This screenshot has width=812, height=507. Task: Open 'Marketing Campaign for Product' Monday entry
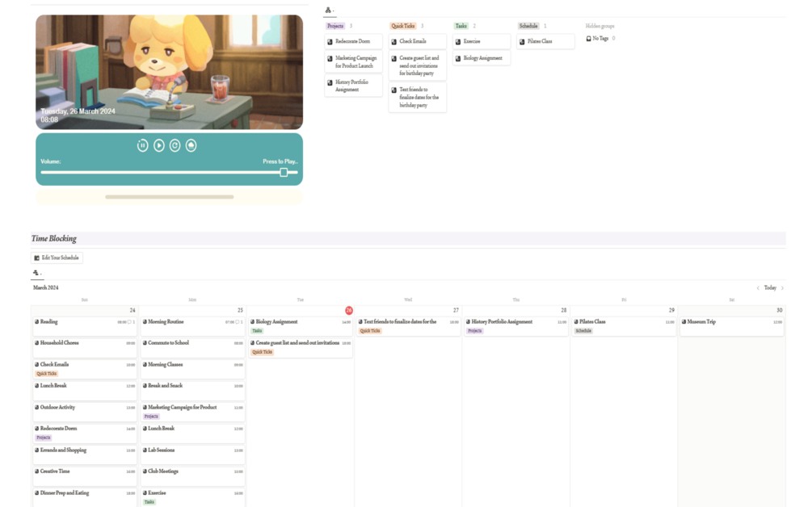(192, 412)
